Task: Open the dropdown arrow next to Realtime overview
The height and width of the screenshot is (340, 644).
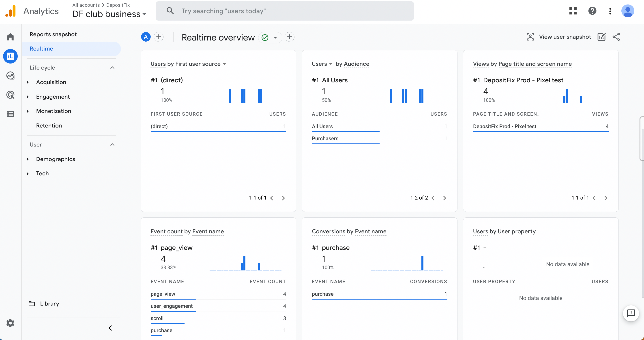Action: (275, 38)
